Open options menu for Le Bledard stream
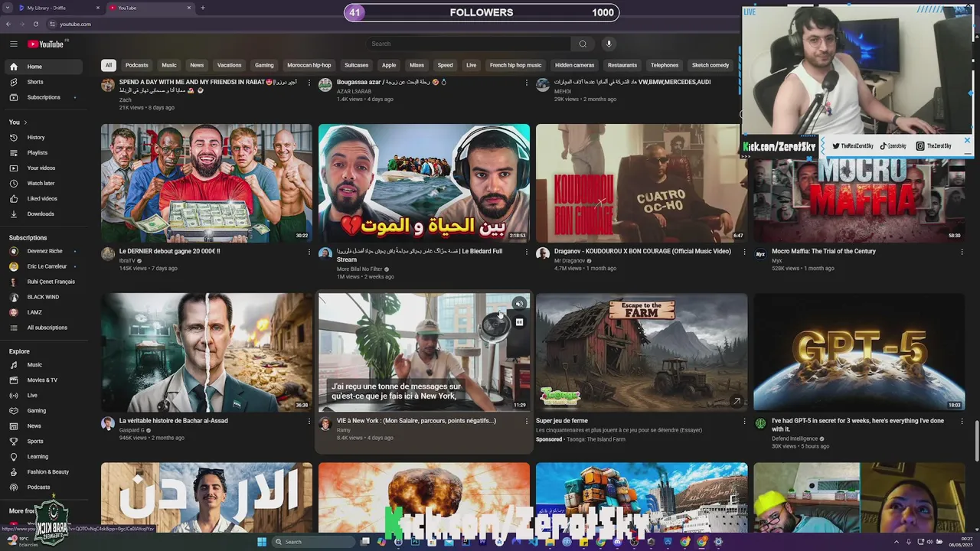The height and width of the screenshot is (551, 980). pyautogui.click(x=527, y=252)
